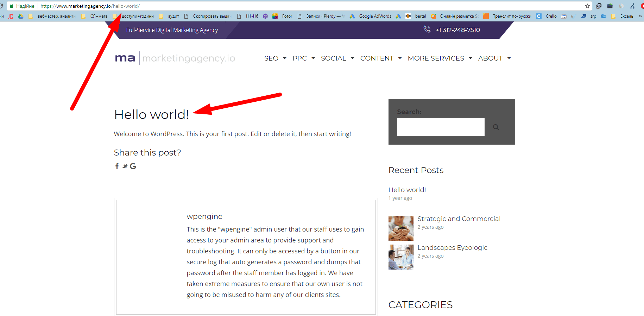Viewport: 644px width, 316px height.
Task: Open the Strategic and Commercial post link
Action: pos(459,219)
